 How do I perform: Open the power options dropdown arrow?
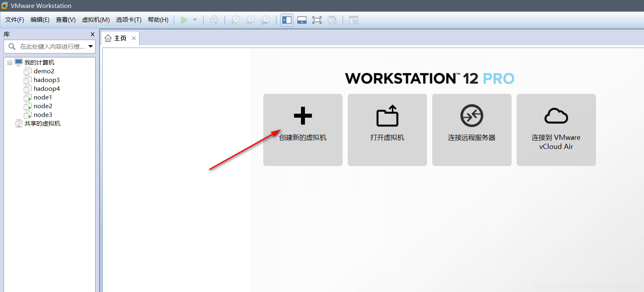pyautogui.click(x=195, y=20)
